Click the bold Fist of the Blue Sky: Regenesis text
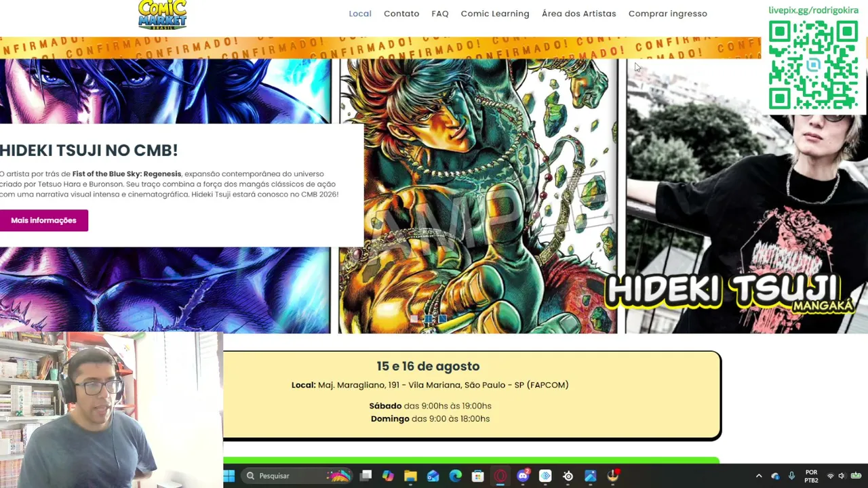The image size is (868, 488). coord(127,174)
